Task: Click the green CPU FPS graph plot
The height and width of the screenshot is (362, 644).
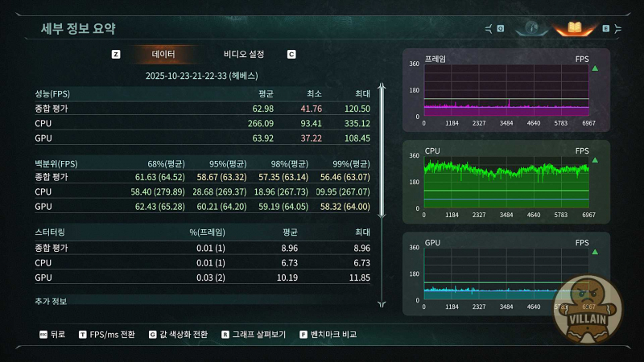Action: point(506,181)
